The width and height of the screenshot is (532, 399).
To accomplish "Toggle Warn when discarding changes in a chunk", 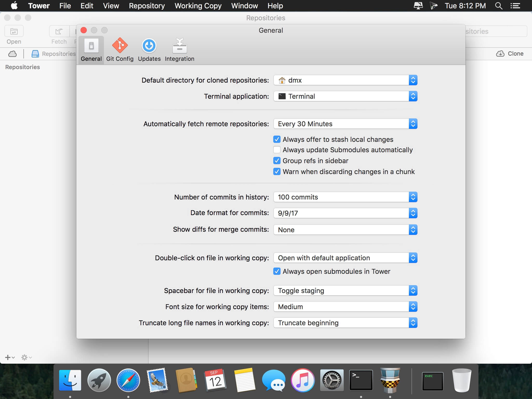I will (277, 172).
